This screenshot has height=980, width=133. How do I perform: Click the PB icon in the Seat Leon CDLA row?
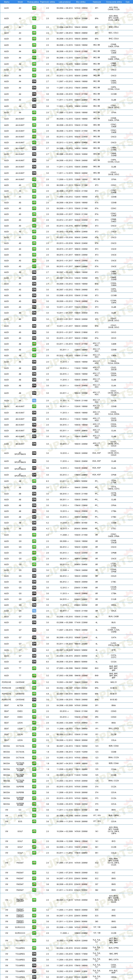pos(34,740)
